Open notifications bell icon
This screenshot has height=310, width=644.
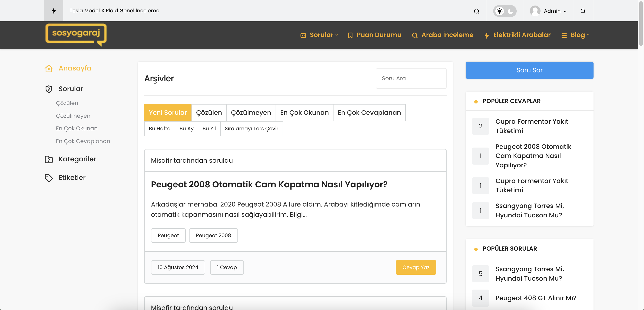click(583, 11)
